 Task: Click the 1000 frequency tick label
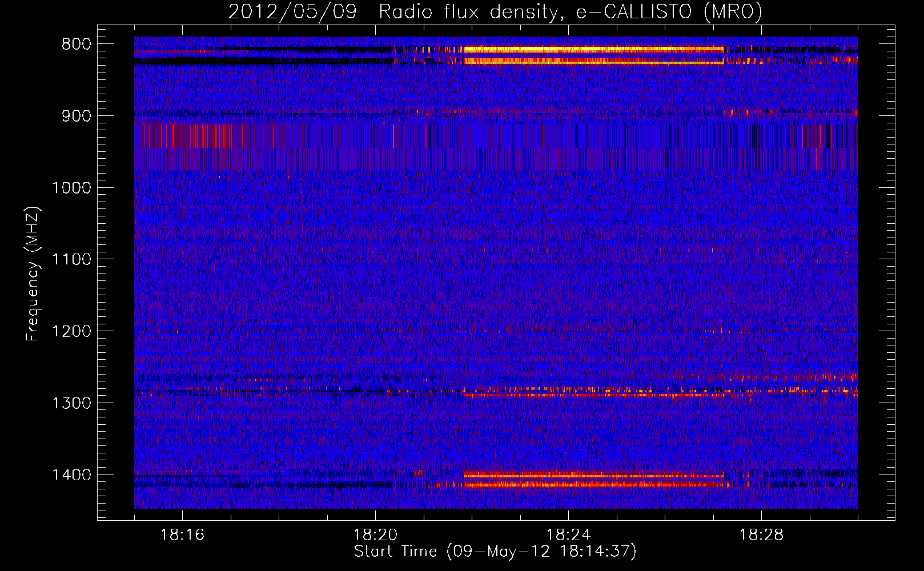(x=71, y=188)
